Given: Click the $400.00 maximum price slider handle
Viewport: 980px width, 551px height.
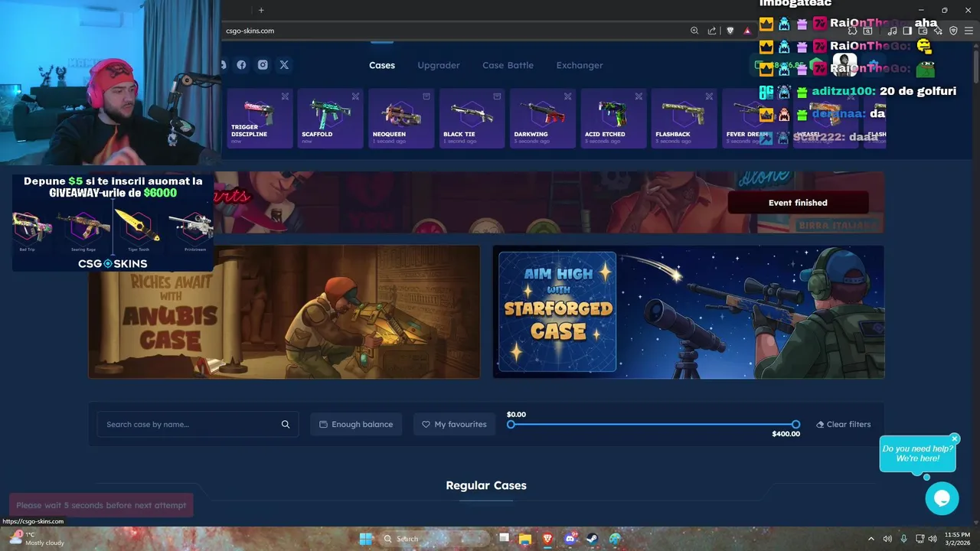Looking at the screenshot, I should (x=795, y=424).
